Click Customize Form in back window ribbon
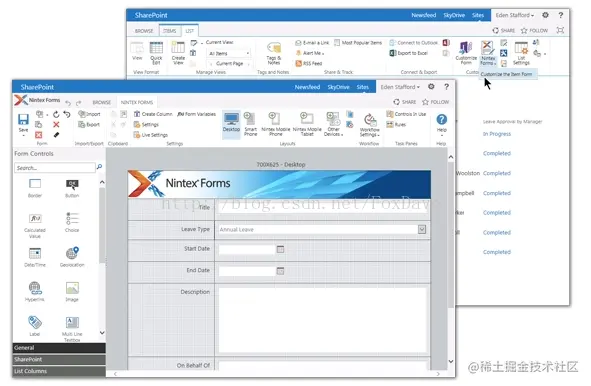The image size is (591, 386). click(466, 53)
